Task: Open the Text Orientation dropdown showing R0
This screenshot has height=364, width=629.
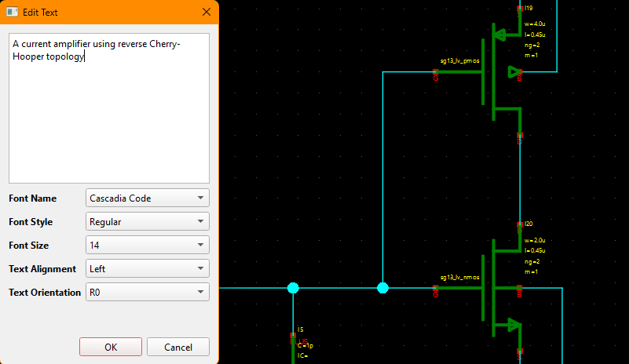Action: click(147, 293)
